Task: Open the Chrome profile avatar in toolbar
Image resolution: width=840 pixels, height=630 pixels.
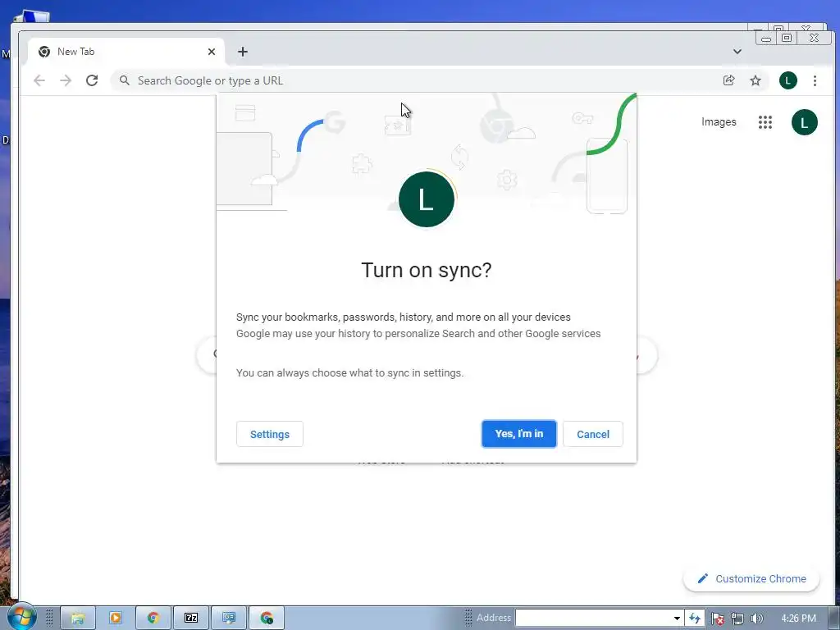Action: [x=788, y=80]
